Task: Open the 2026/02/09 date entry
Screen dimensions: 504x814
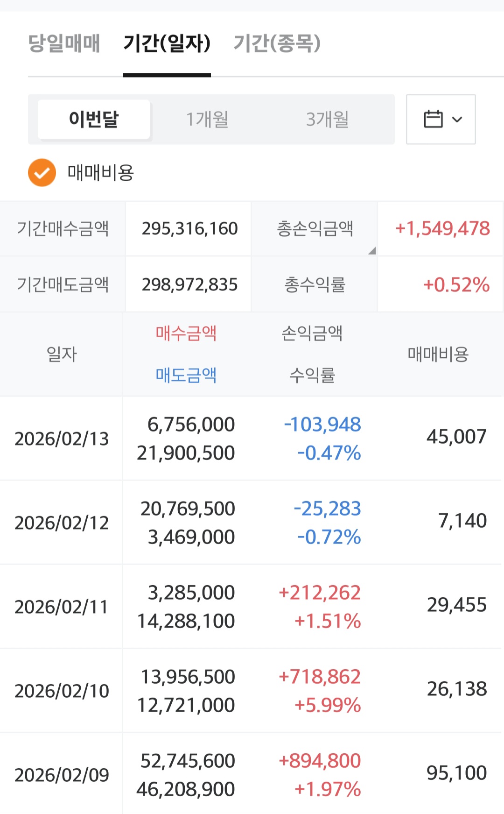Action: pos(62,775)
